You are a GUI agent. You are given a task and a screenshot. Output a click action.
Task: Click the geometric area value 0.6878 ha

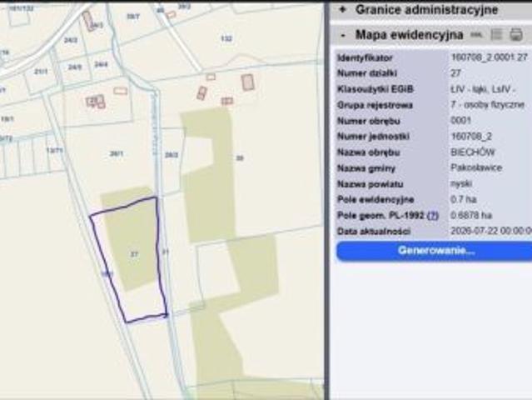click(x=471, y=215)
